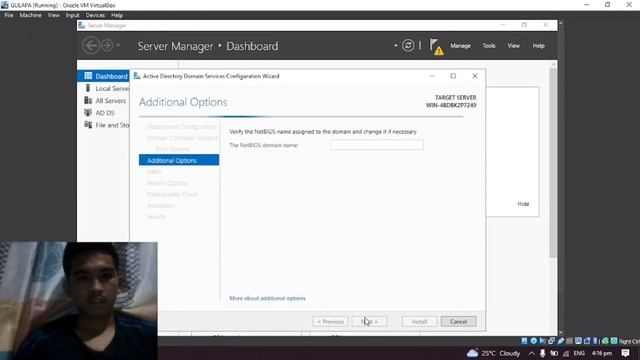Open the Tools menu in Server Manager
The height and width of the screenshot is (360, 640).
489,46
